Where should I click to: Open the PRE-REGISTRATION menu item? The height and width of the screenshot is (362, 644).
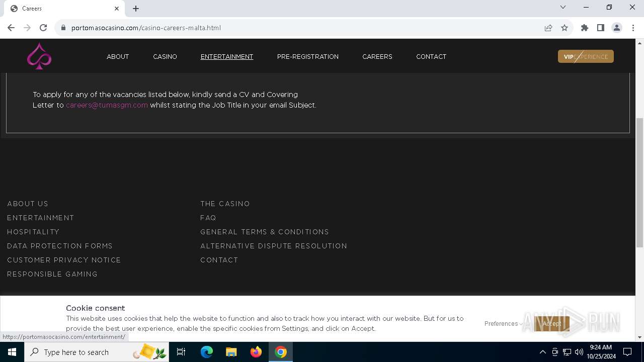308,57
